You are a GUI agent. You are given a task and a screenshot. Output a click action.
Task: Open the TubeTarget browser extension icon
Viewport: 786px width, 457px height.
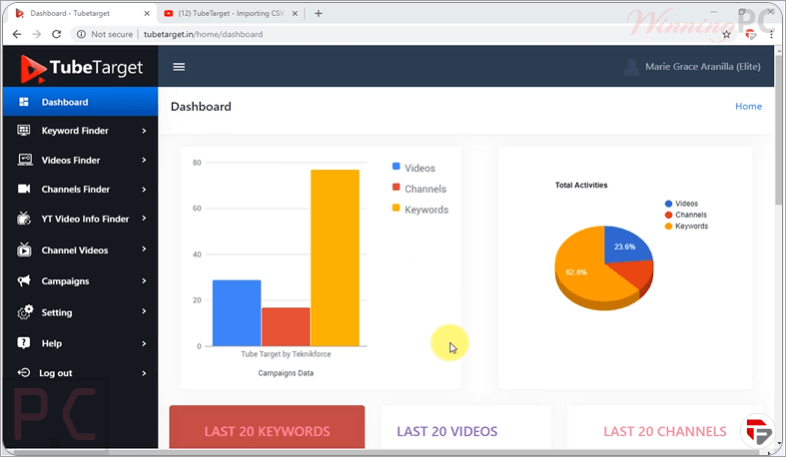click(750, 35)
